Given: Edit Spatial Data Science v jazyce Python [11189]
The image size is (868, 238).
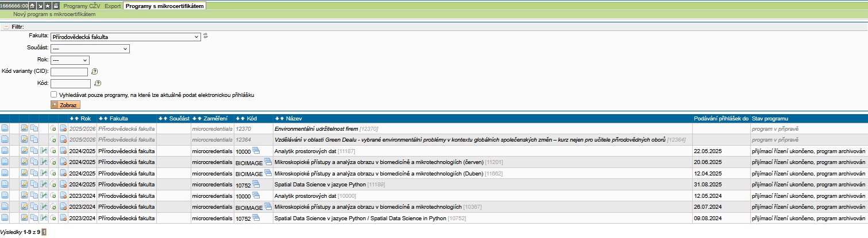Looking at the screenshot, I should (24, 184).
